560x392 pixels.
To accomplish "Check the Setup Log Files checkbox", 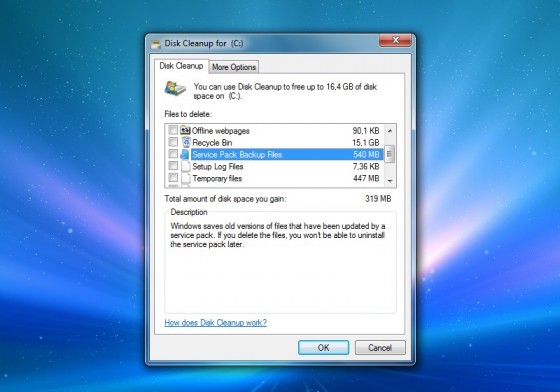I will pos(173,166).
